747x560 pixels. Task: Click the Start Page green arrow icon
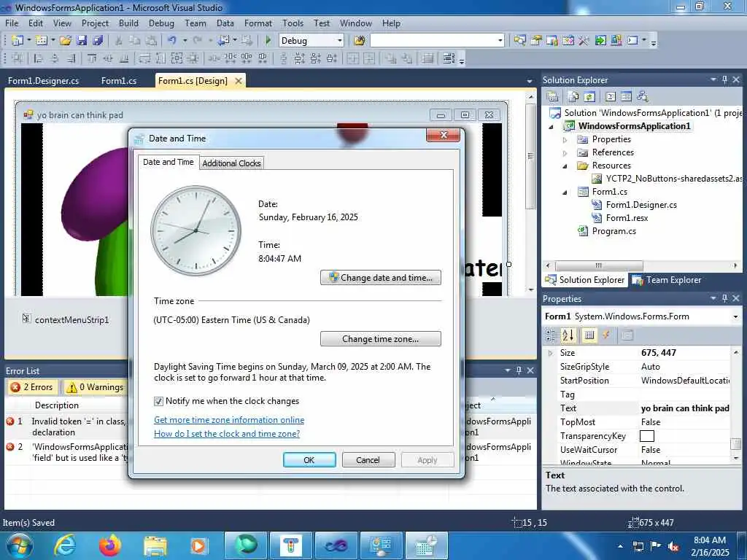click(x=600, y=41)
